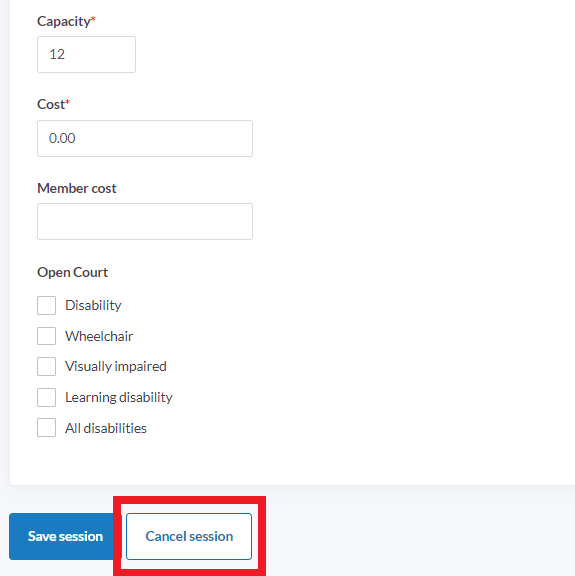Click the Save session button
Screen dimensions: 575x576
65,536
